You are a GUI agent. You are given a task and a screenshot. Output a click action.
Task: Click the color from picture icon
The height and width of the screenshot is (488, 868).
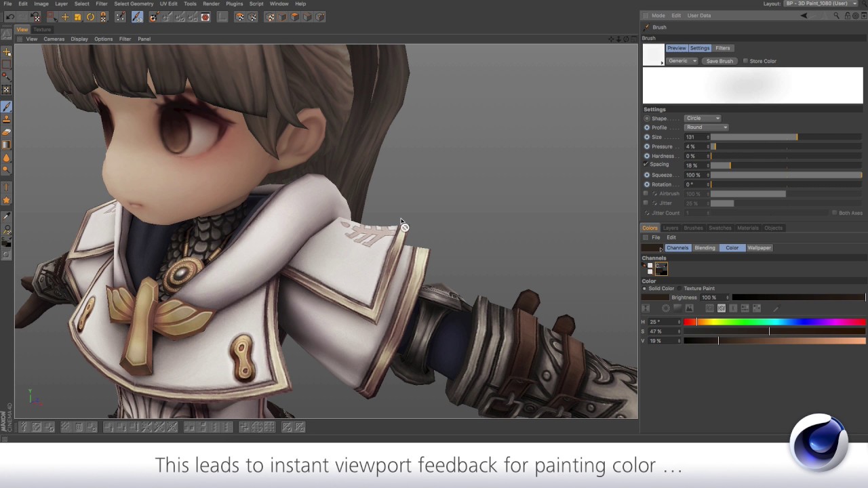[x=690, y=308]
